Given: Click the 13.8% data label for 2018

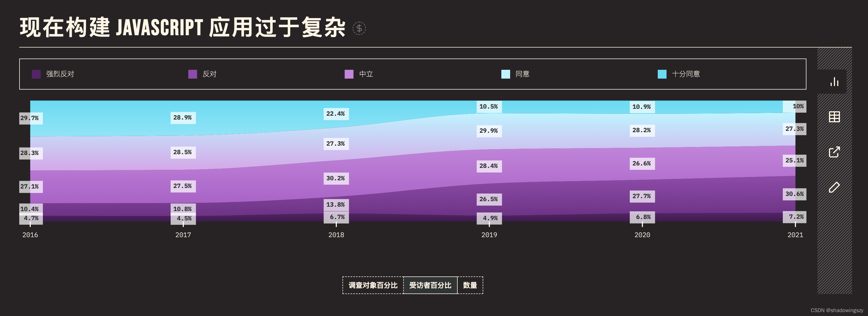Looking at the screenshot, I should (336, 205).
